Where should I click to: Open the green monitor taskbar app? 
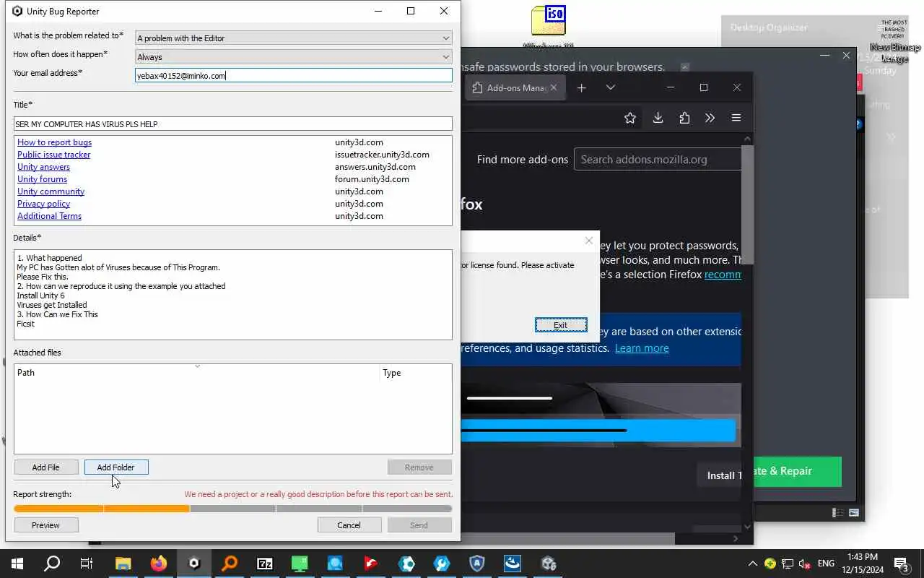tap(300, 564)
